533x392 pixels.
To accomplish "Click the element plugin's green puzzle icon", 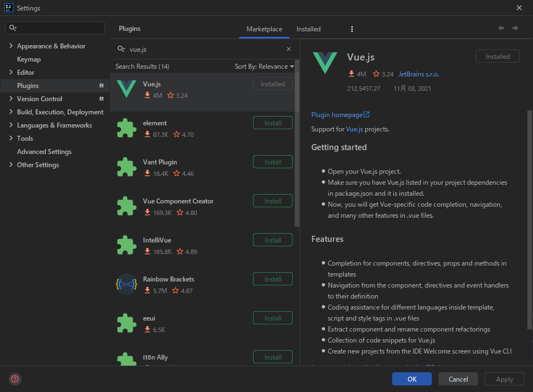I will pyautogui.click(x=127, y=128).
